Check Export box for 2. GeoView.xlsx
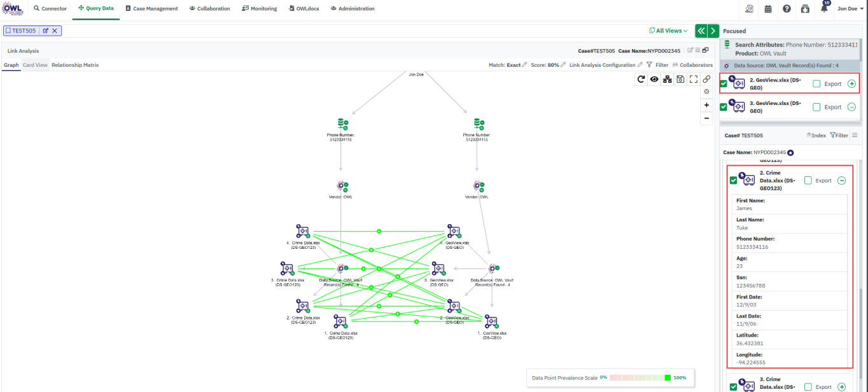 coord(817,84)
